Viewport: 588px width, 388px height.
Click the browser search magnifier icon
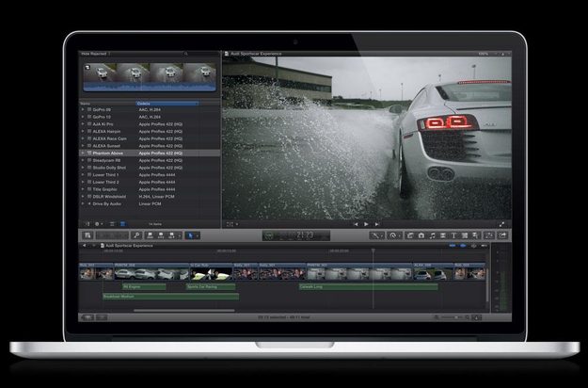point(185,54)
